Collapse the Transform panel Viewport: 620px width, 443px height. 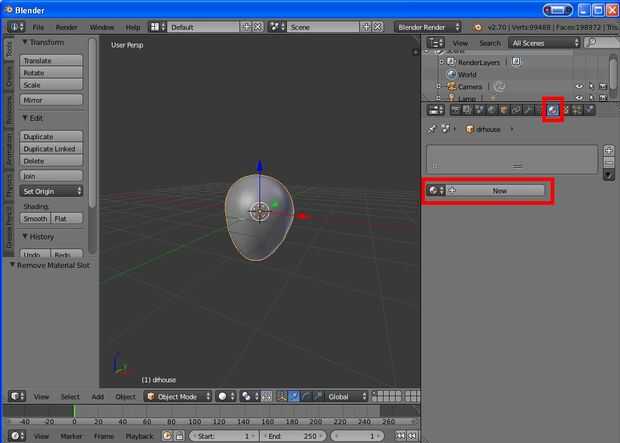tap(43, 42)
